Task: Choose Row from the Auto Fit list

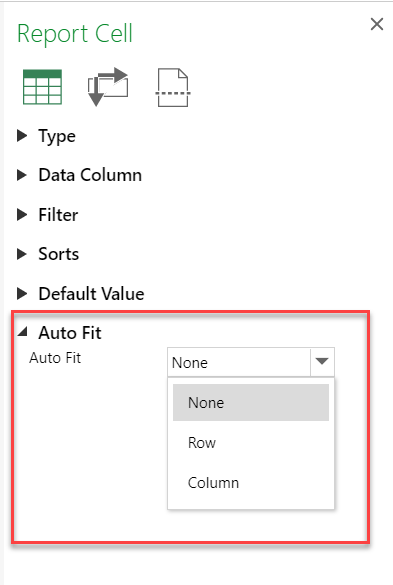Action: tap(251, 443)
